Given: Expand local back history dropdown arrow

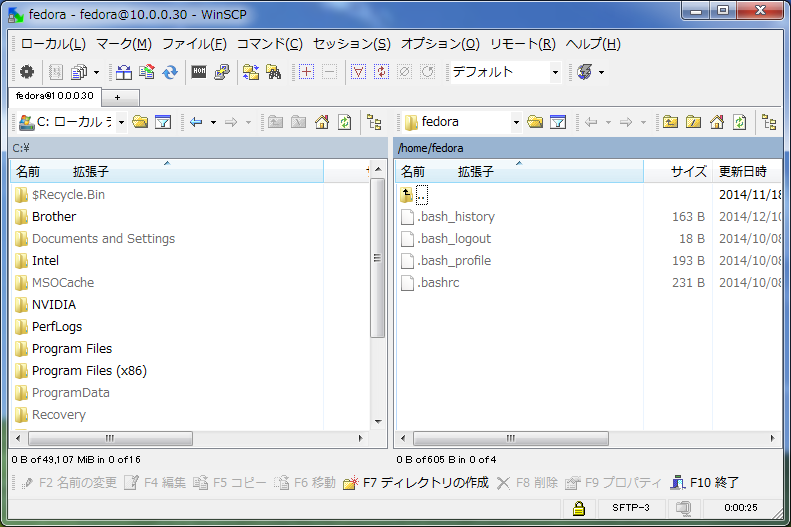Looking at the screenshot, I should [213, 122].
